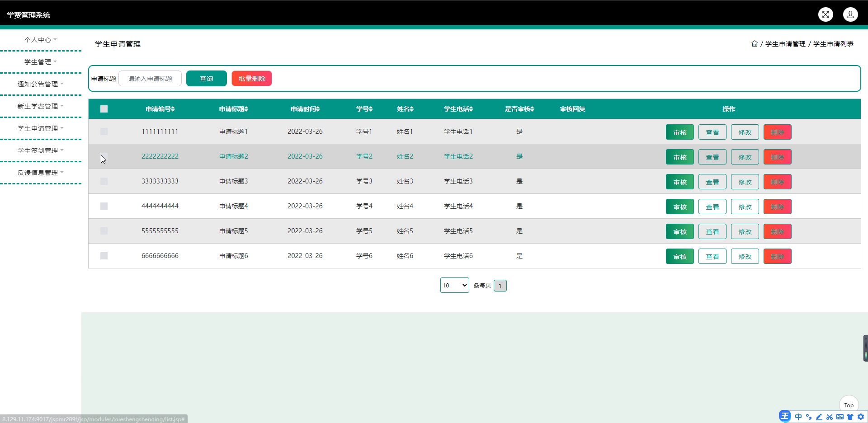Viewport: 868px width, 423px height.
Task: Click the home icon in breadcrumb
Action: pyautogui.click(x=754, y=44)
